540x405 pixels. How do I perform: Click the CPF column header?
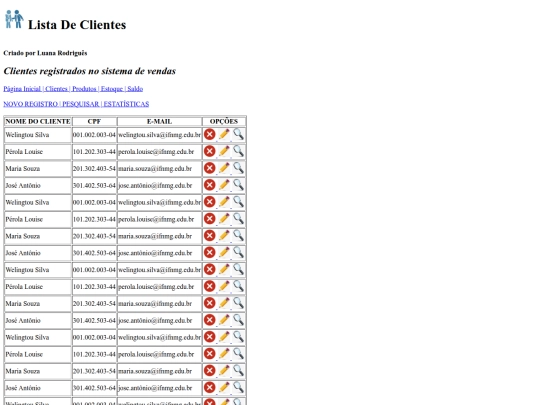tap(94, 122)
